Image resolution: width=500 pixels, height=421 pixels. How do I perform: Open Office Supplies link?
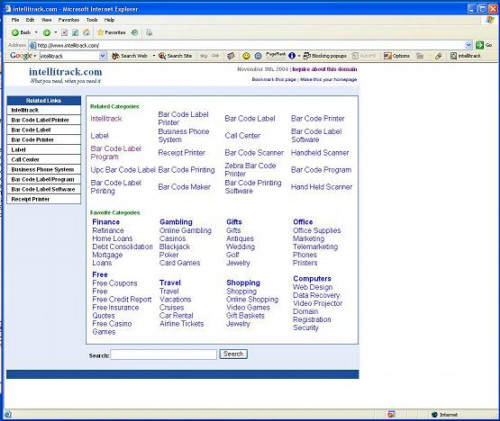pyautogui.click(x=317, y=230)
